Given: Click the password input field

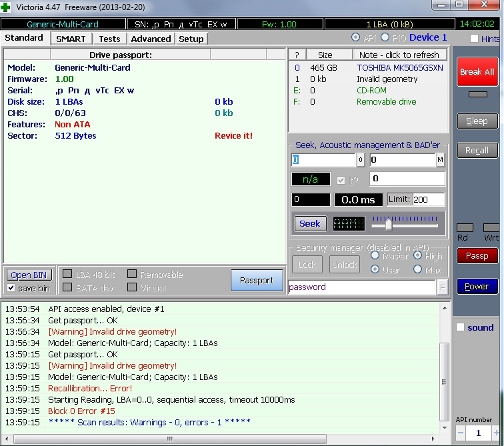Looking at the screenshot, I should click(x=361, y=287).
